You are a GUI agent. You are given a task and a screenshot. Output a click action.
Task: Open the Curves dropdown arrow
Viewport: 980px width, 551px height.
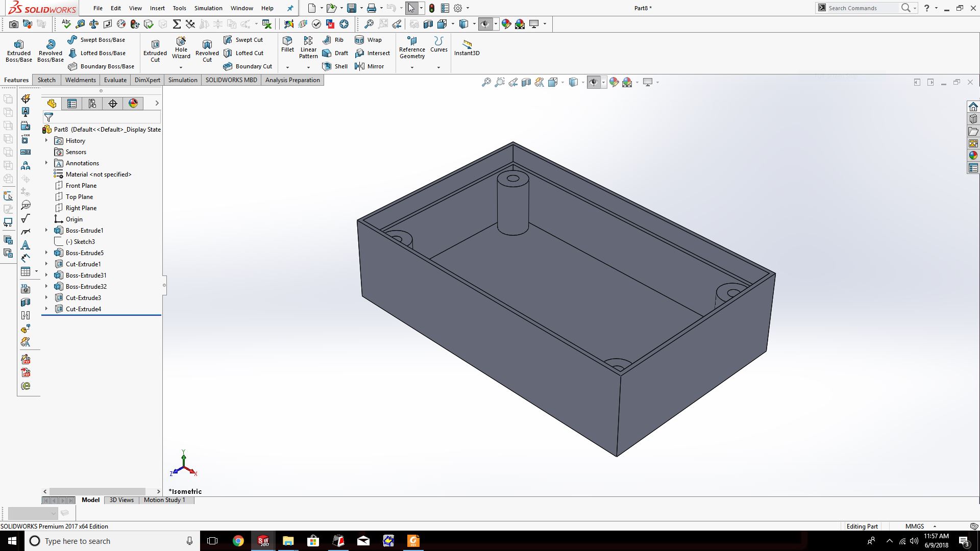pos(438,67)
